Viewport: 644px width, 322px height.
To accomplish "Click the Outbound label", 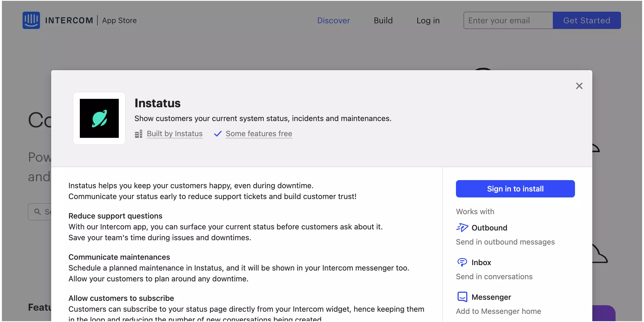I will coord(489,228).
